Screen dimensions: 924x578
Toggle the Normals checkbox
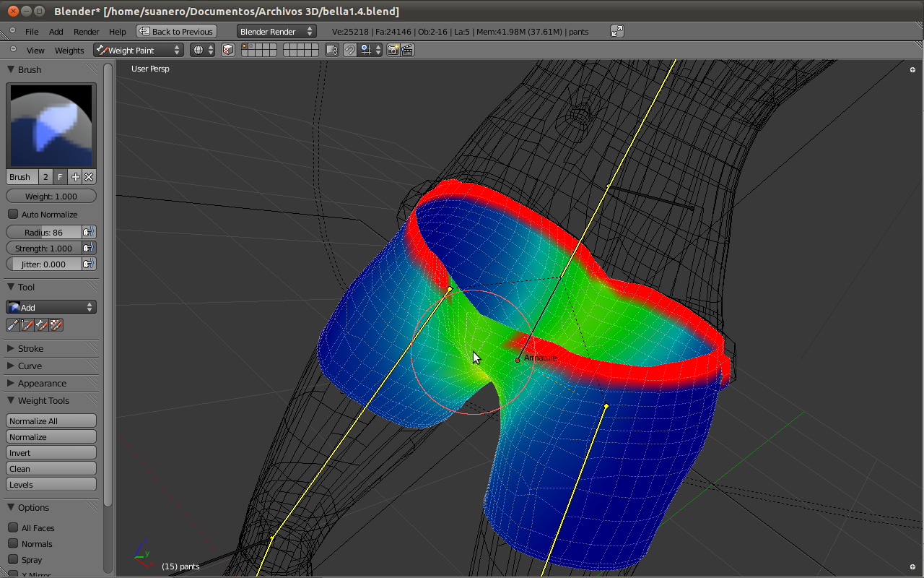[13, 544]
